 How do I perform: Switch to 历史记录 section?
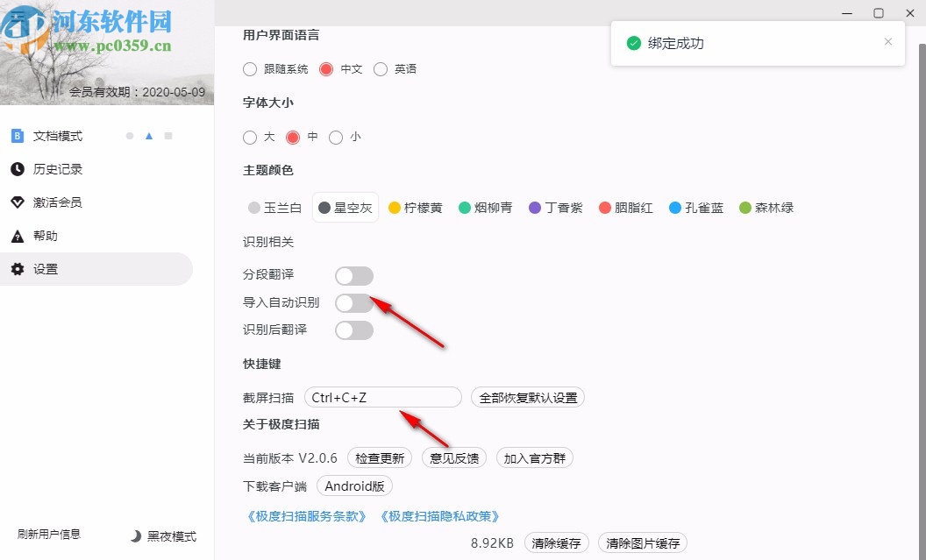pos(58,169)
